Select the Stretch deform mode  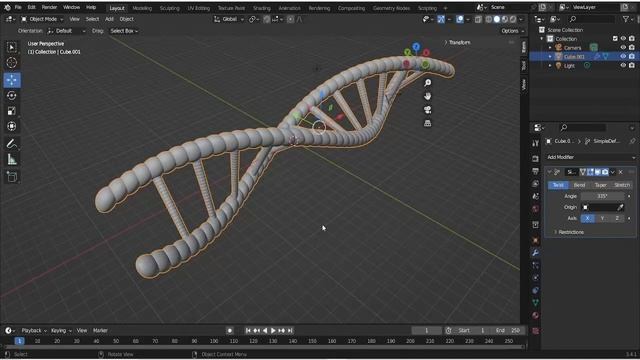click(x=622, y=185)
